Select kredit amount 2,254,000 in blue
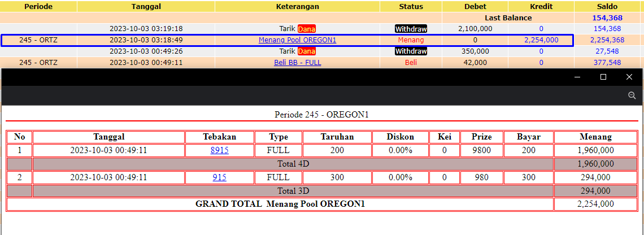 click(541, 40)
